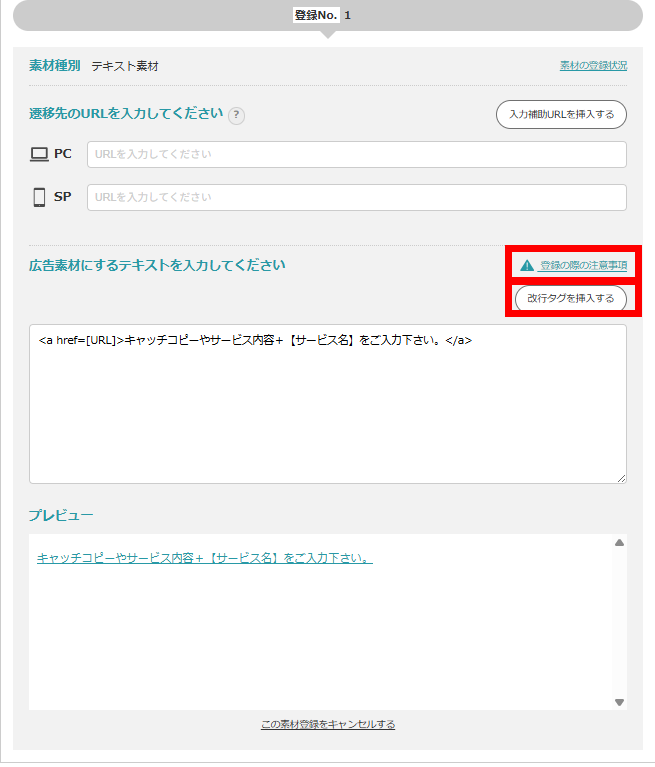Click the preview pane scrollbar track
This screenshot has width=655, height=767.
click(619, 622)
